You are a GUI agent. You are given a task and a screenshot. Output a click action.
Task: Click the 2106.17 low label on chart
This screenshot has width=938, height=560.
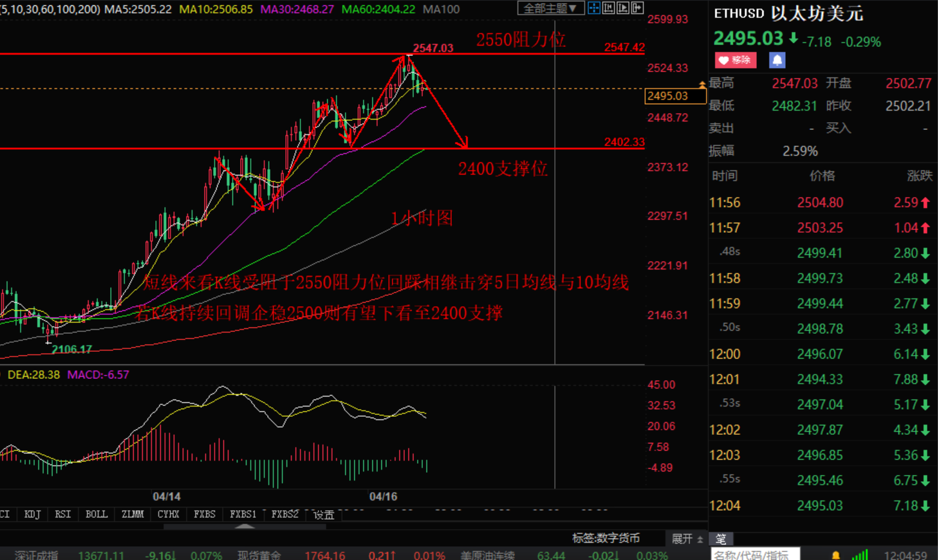pyautogui.click(x=72, y=349)
